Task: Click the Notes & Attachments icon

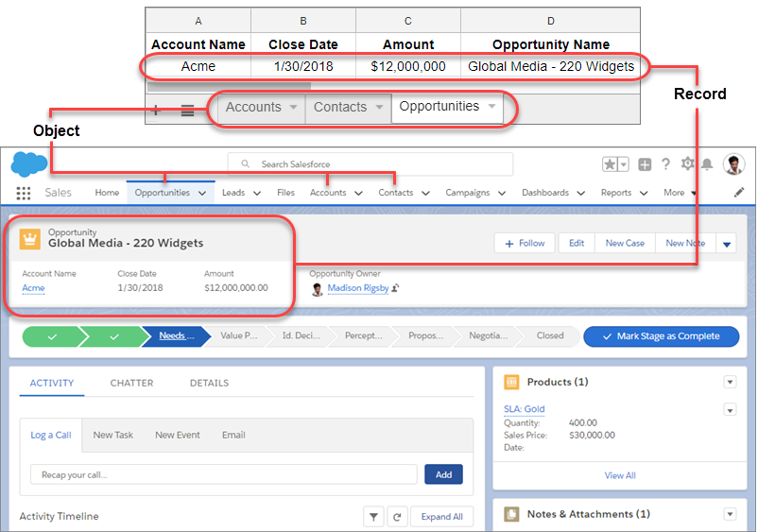Action: [511, 514]
